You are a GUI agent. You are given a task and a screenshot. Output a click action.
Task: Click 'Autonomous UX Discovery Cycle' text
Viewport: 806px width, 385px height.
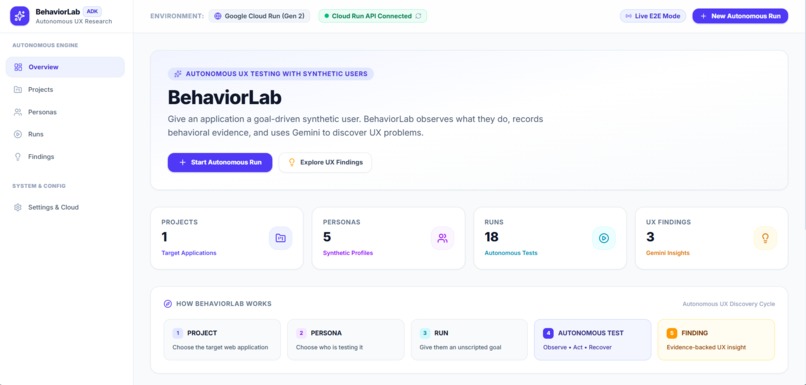pos(728,304)
